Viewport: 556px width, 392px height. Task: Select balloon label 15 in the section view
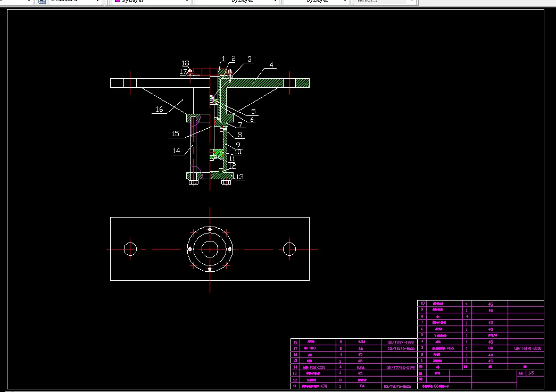click(175, 134)
